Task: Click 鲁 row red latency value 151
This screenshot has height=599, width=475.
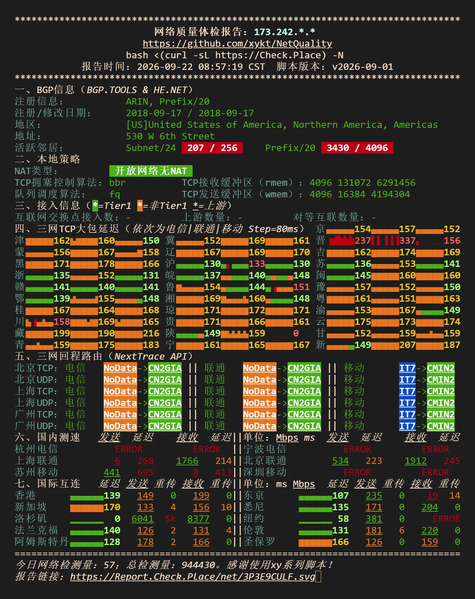Action: [302, 287]
